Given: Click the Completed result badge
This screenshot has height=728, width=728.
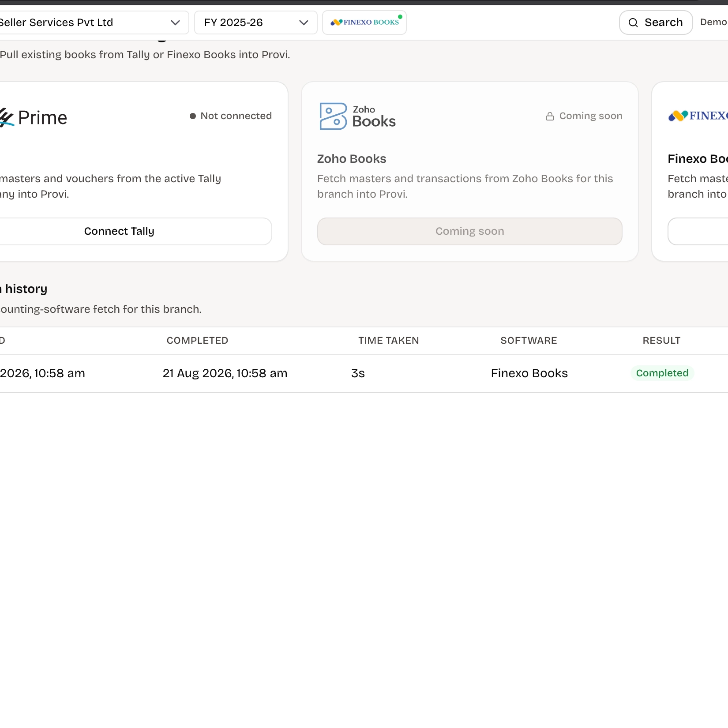Looking at the screenshot, I should coord(662,373).
